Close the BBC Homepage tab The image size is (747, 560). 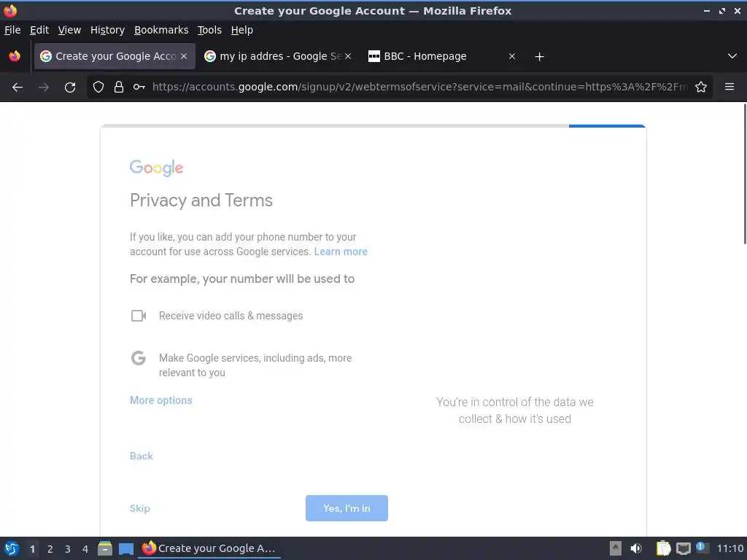(x=512, y=56)
